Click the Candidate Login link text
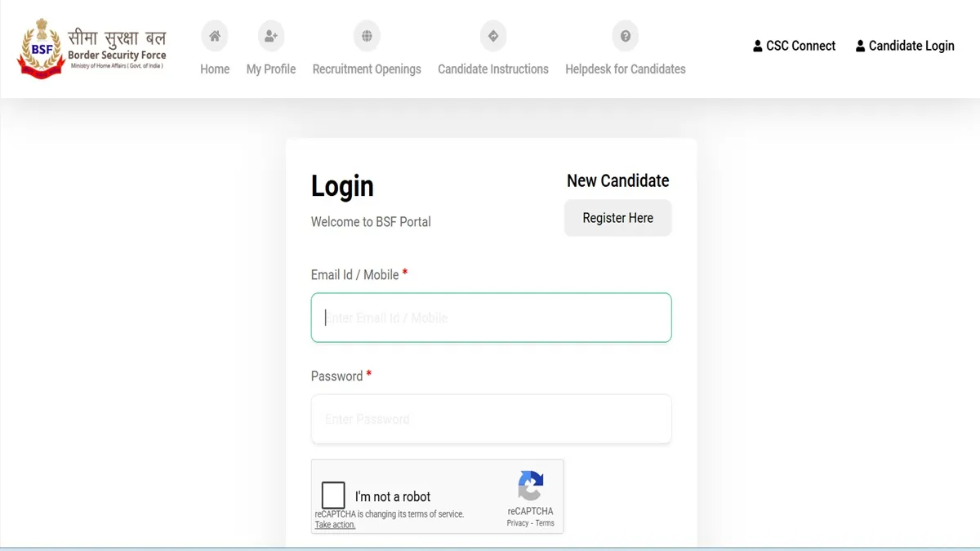The width and height of the screenshot is (980, 551). 911,46
